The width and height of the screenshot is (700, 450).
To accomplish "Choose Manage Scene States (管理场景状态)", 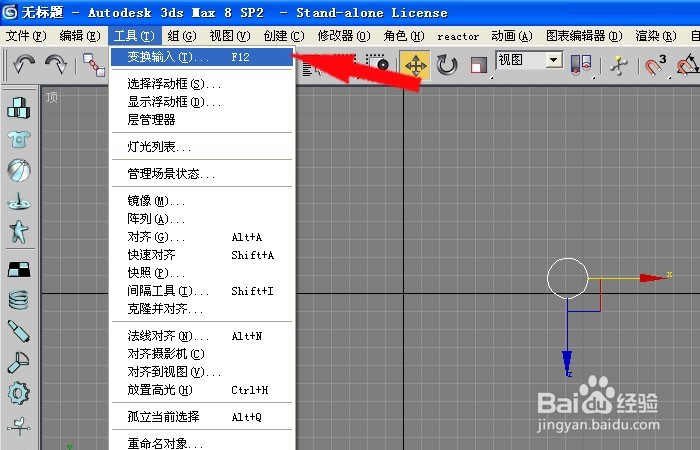I will [202, 174].
